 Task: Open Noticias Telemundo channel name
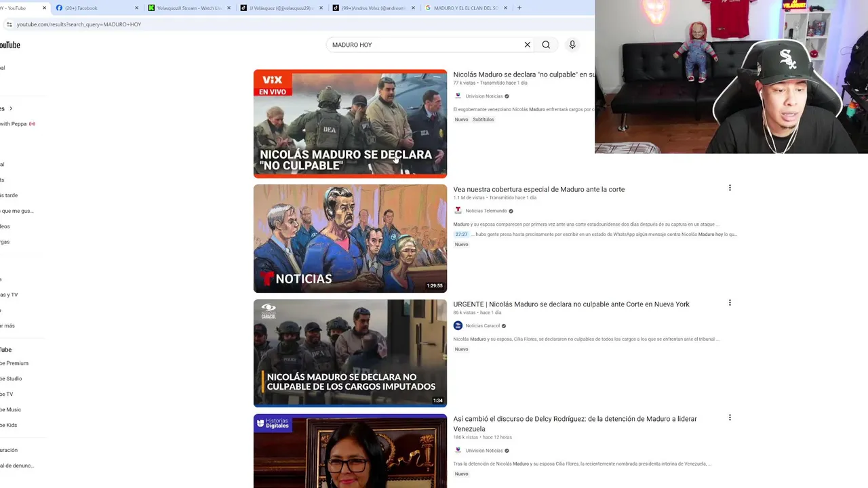(486, 211)
